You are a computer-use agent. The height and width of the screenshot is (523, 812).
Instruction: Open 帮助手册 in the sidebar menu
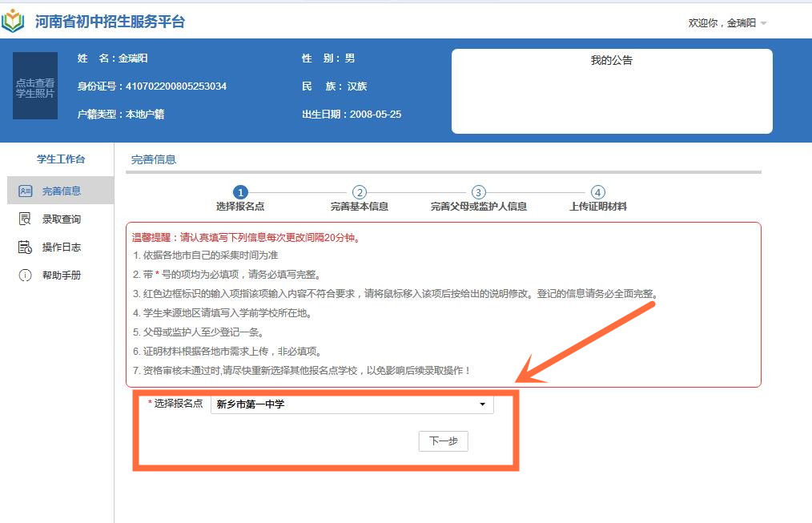[x=62, y=275]
